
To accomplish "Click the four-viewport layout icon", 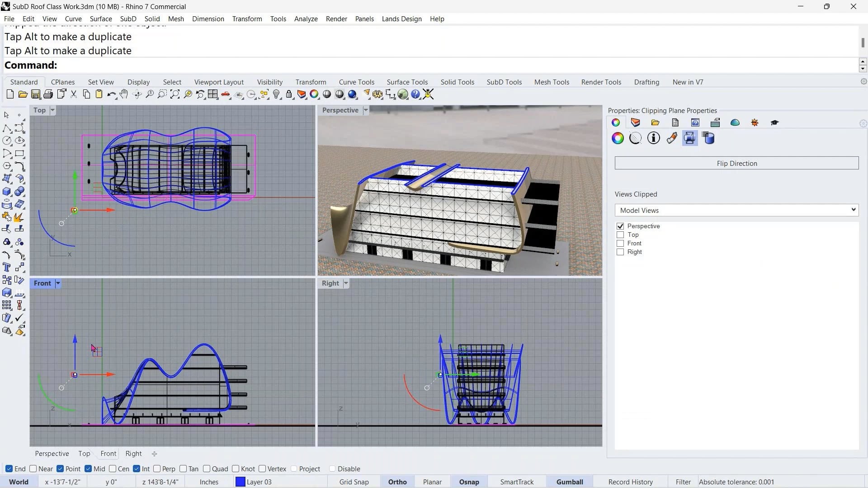I will (213, 94).
